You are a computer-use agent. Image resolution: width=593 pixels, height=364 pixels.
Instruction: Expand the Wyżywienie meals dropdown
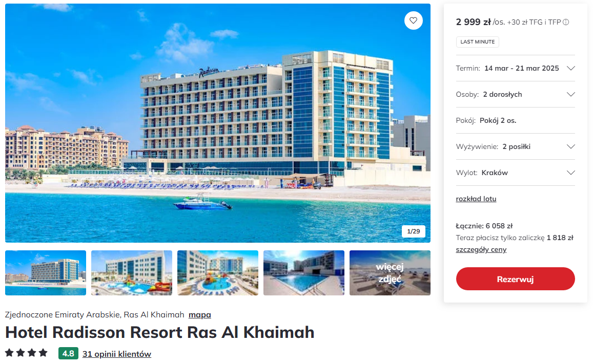515,146
